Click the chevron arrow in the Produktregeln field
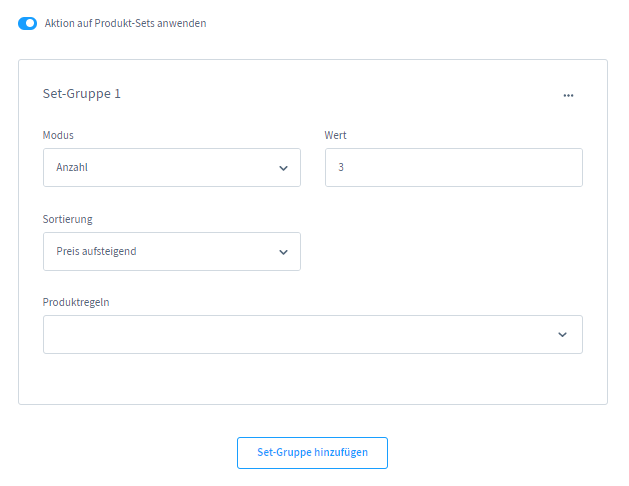This screenshot has width=629, height=486. pos(562,335)
